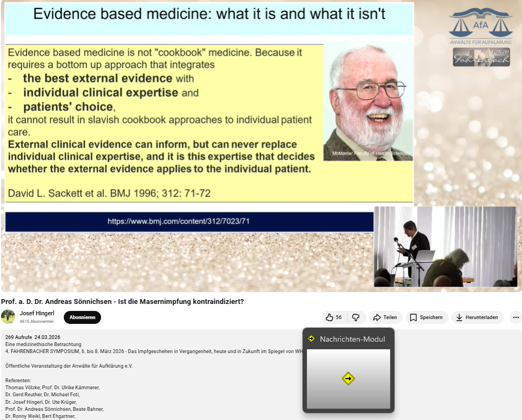Click the bmj.com URL shown in the slide
The width and height of the screenshot is (522, 420).
click(178, 221)
